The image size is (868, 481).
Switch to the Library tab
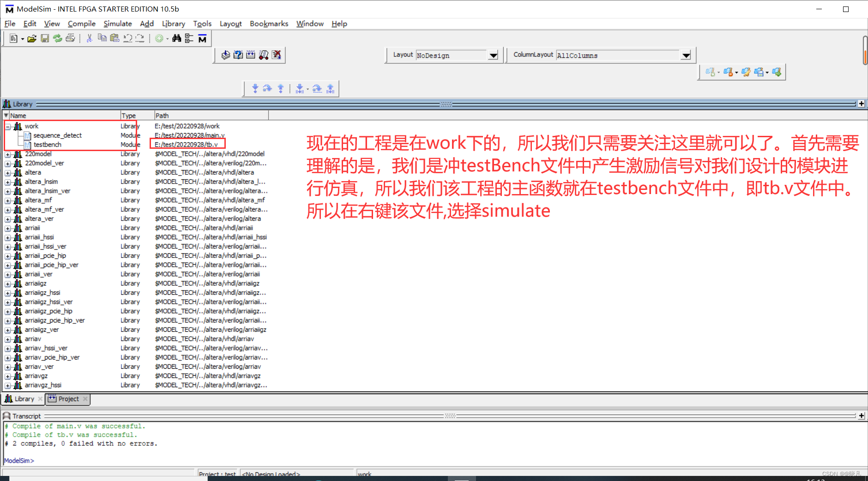pyautogui.click(x=24, y=399)
